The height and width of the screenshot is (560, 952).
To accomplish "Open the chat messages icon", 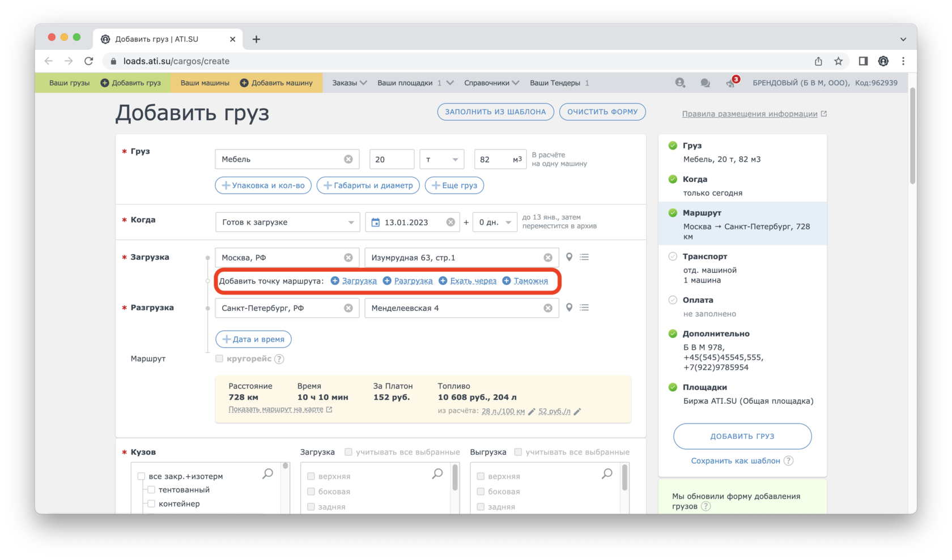I will point(705,83).
